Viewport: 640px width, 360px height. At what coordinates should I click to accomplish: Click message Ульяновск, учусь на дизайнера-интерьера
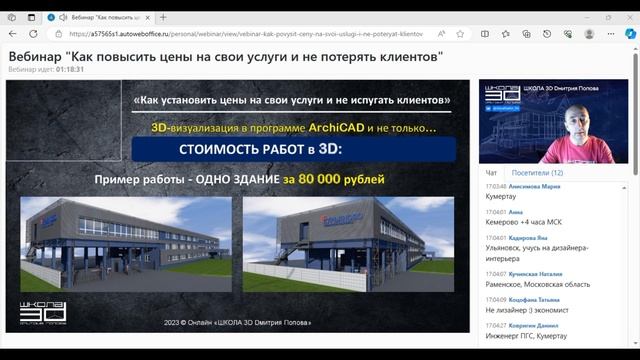click(537, 253)
